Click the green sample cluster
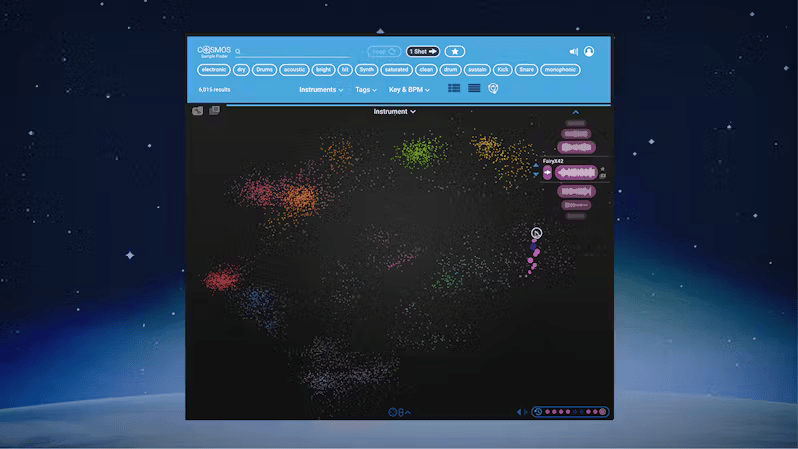Viewport: 798px width, 449px height. click(419, 152)
